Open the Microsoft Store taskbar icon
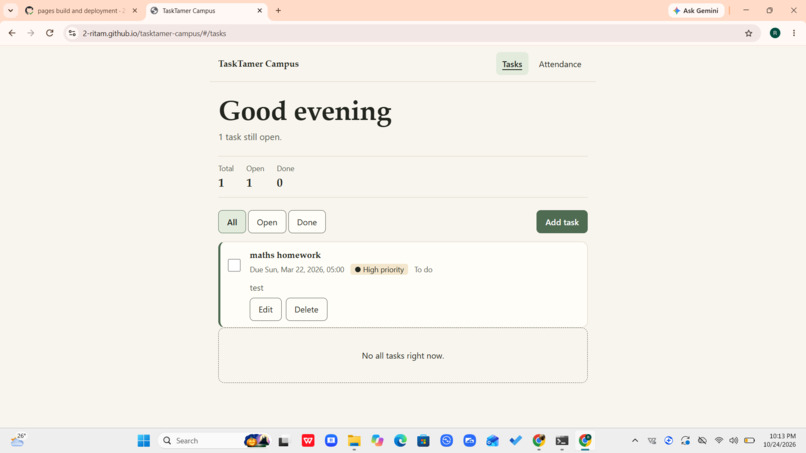 [423, 441]
